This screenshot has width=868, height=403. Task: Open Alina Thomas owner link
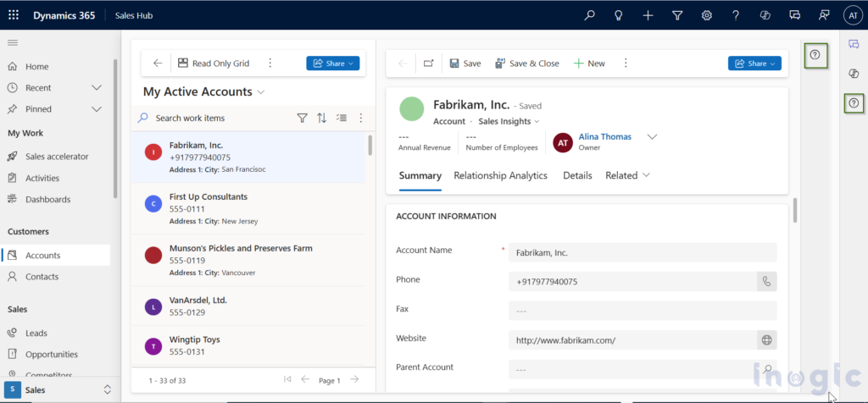point(604,136)
